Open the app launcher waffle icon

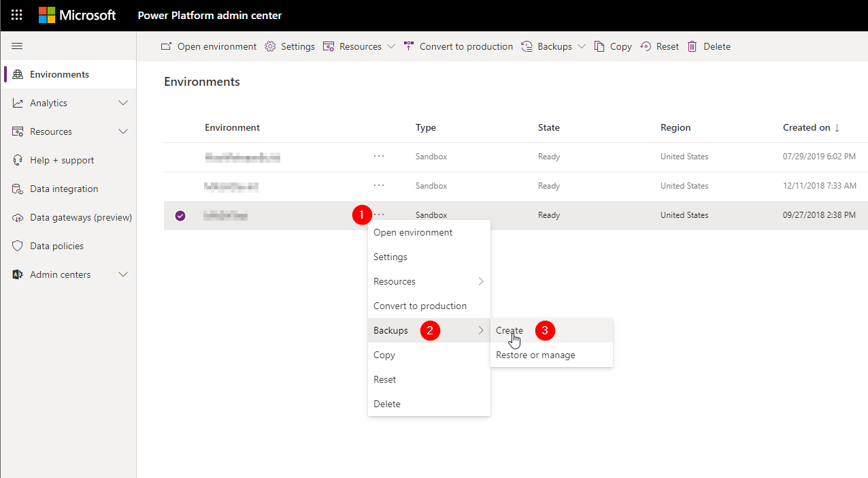coord(17,15)
